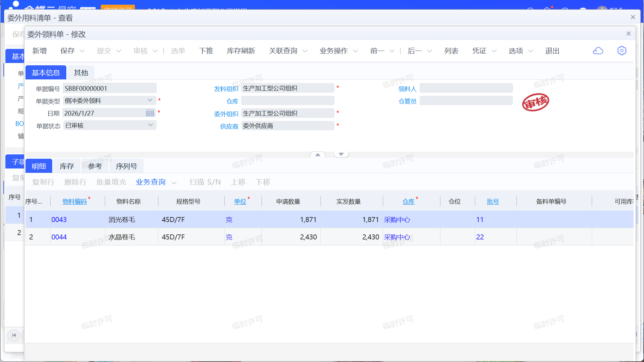Screen dimensions: 644x362
Task: Click the expand-down arrow on panel divider
Action: click(341, 154)
